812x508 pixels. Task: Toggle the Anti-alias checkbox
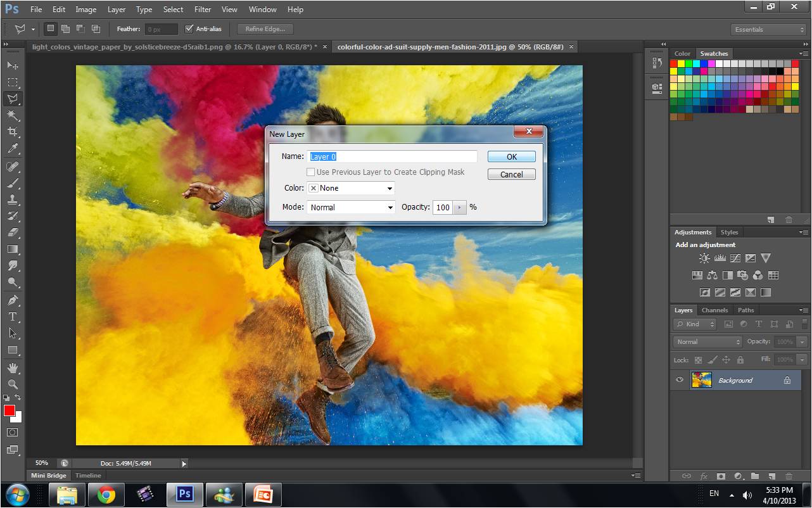click(x=189, y=29)
